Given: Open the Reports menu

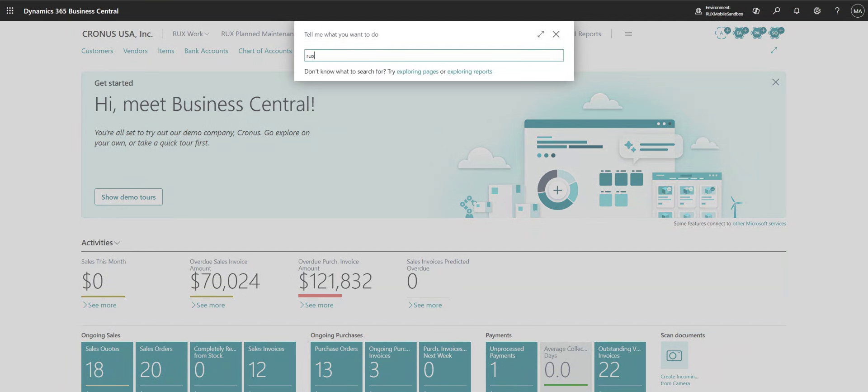Looking at the screenshot, I should point(589,34).
